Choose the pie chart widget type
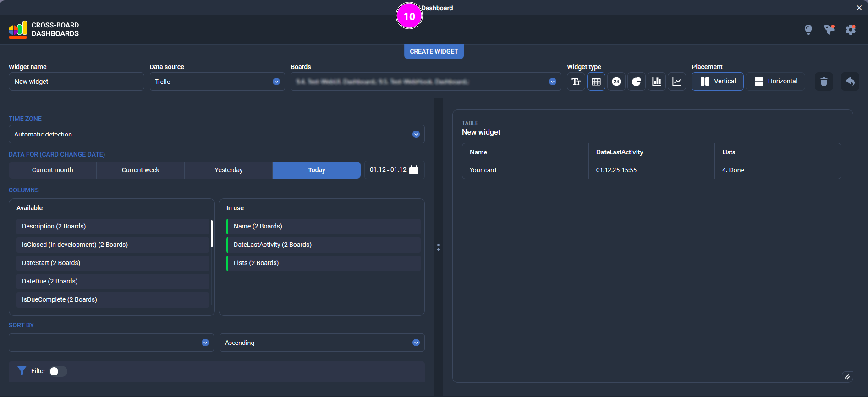This screenshot has height=397, width=868. [x=636, y=82]
